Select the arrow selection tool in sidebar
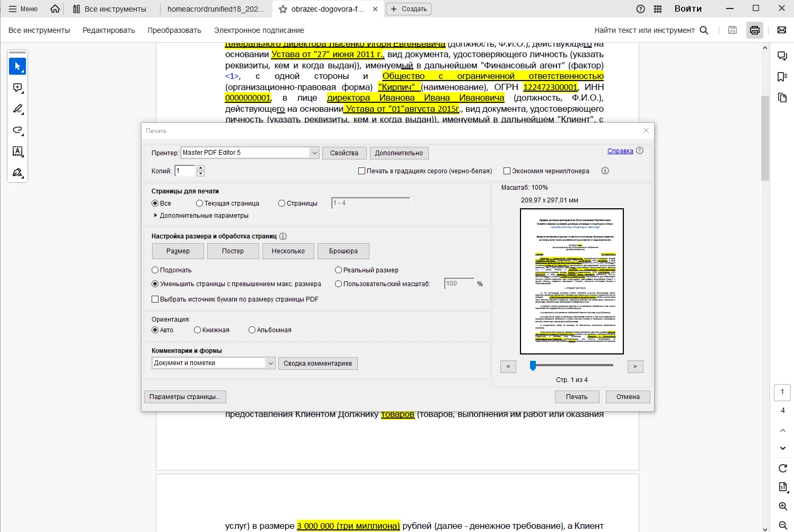This screenshot has width=794, height=532. pos(17,67)
